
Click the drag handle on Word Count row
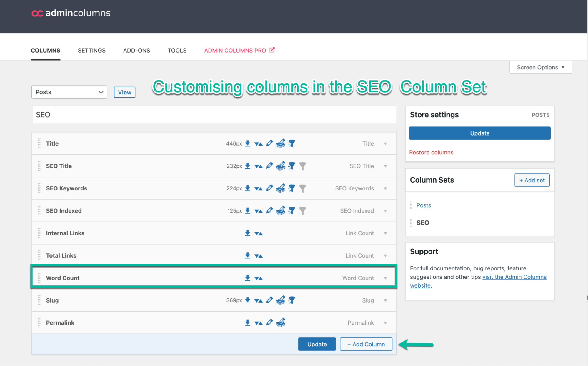click(x=39, y=278)
